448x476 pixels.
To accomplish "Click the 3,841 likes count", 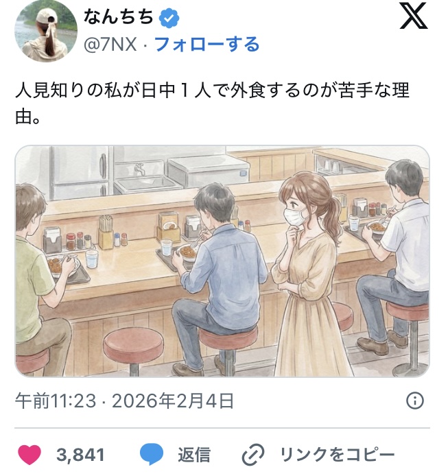I will coord(80,455).
